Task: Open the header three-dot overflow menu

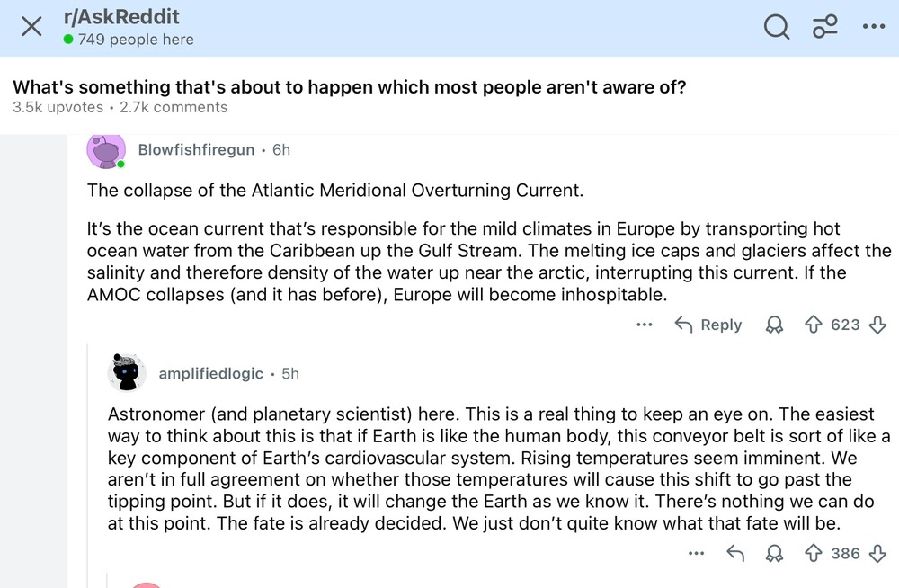Action: (x=874, y=27)
